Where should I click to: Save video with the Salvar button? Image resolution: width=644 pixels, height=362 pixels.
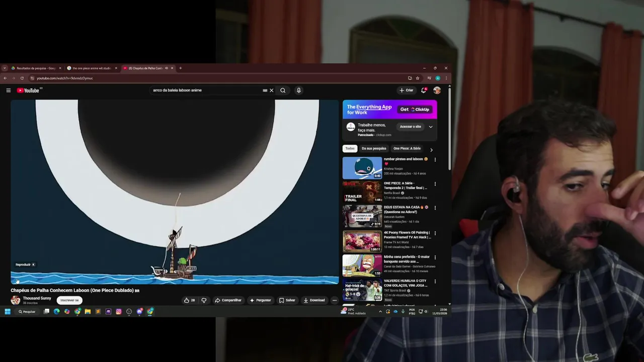287,300
